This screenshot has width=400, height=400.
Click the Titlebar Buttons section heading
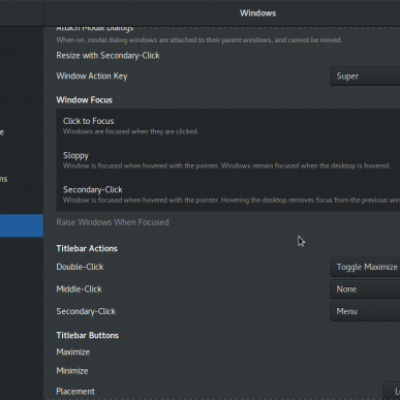pyautogui.click(x=87, y=335)
